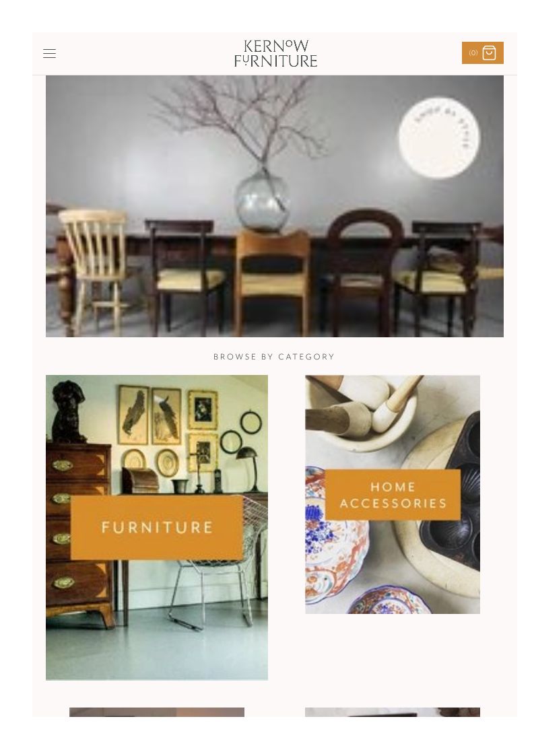Click the orange Home Accessories label
Viewport: 534px width, 756px height.
[393, 495]
